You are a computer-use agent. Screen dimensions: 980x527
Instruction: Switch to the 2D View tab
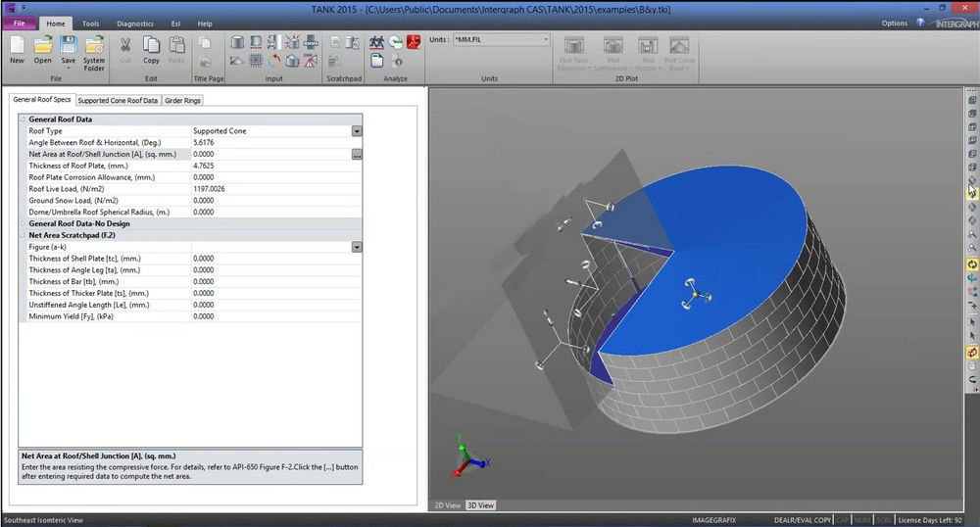(448, 505)
